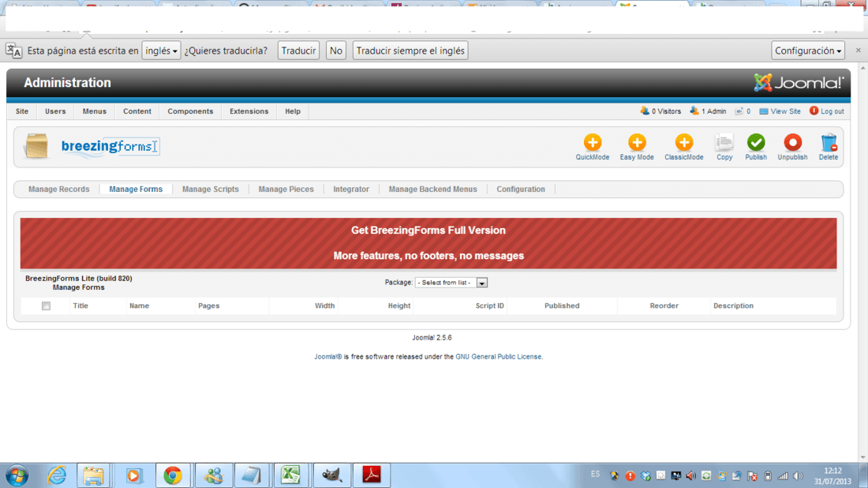
Task: Click the Pages column header
Action: click(x=208, y=306)
